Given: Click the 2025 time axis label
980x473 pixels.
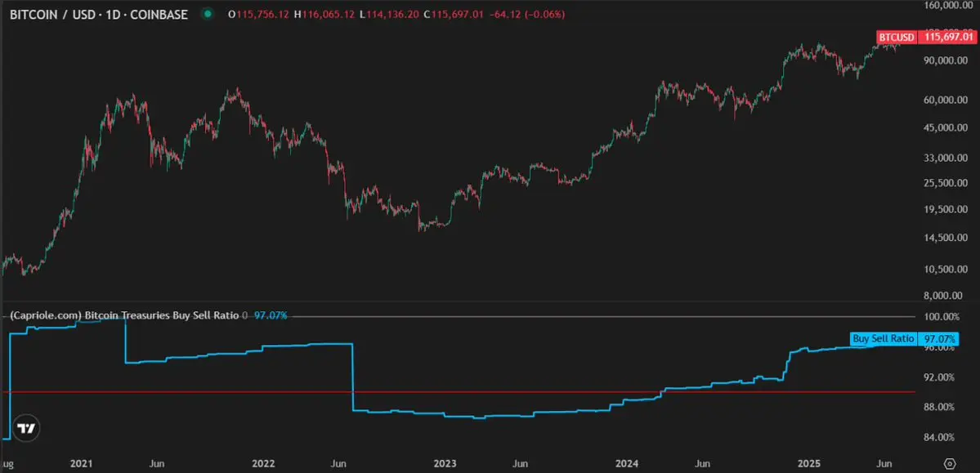Looking at the screenshot, I should click(809, 464).
